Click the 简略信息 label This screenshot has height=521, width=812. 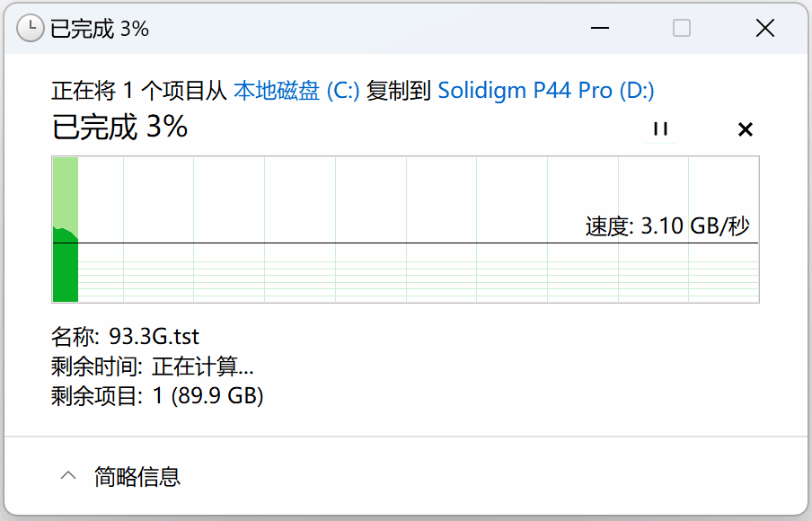coord(137,476)
